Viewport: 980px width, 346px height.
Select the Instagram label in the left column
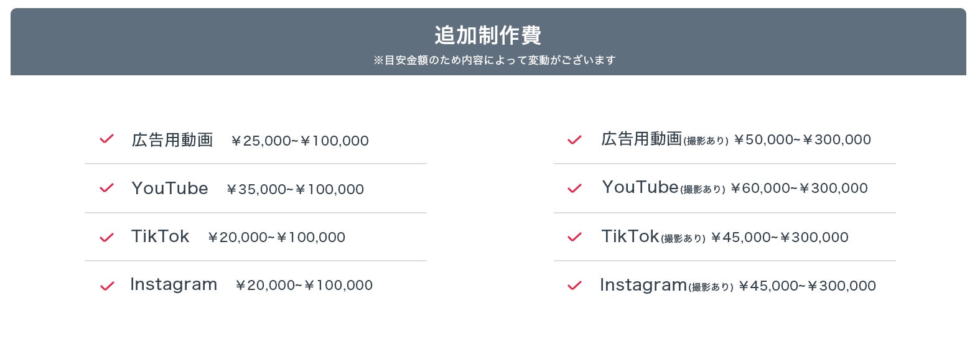click(174, 284)
